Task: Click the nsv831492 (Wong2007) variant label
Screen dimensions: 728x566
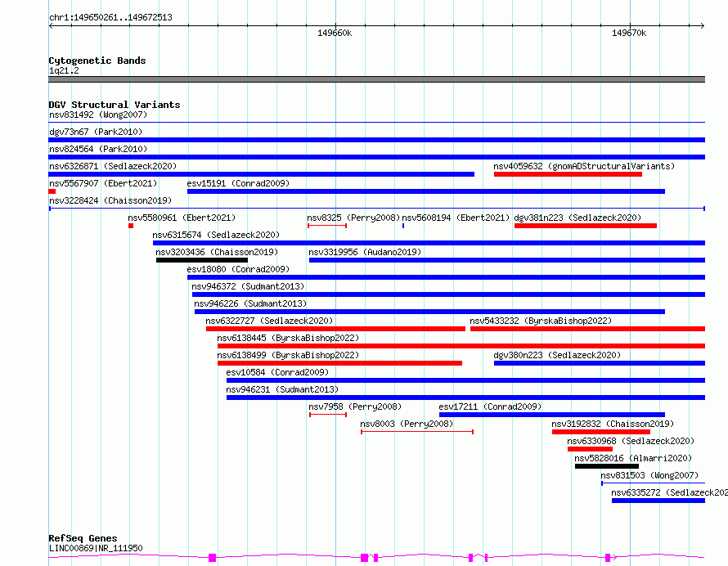Action: (98, 115)
